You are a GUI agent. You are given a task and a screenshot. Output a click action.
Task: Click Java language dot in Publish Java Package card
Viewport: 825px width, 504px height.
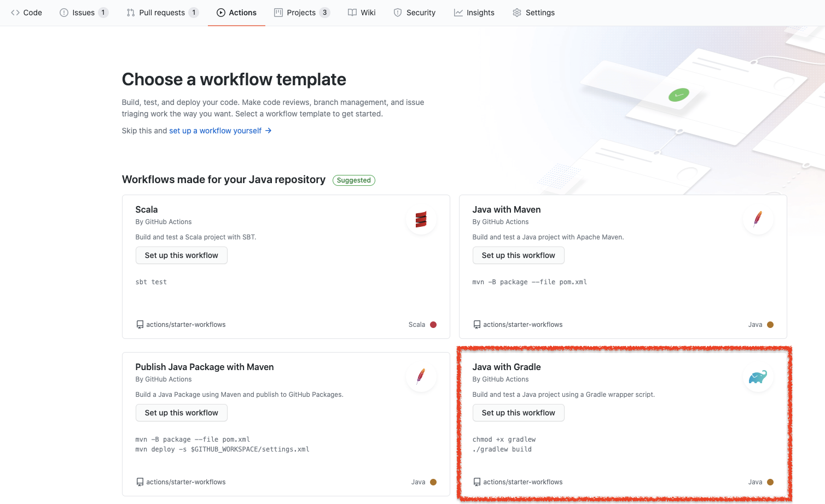(x=433, y=482)
